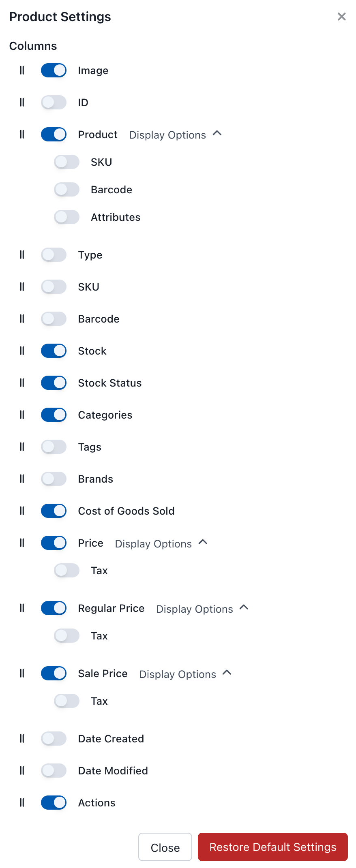The width and height of the screenshot is (356, 868).
Task: Turn on the Tags column toggle
Action: (54, 447)
